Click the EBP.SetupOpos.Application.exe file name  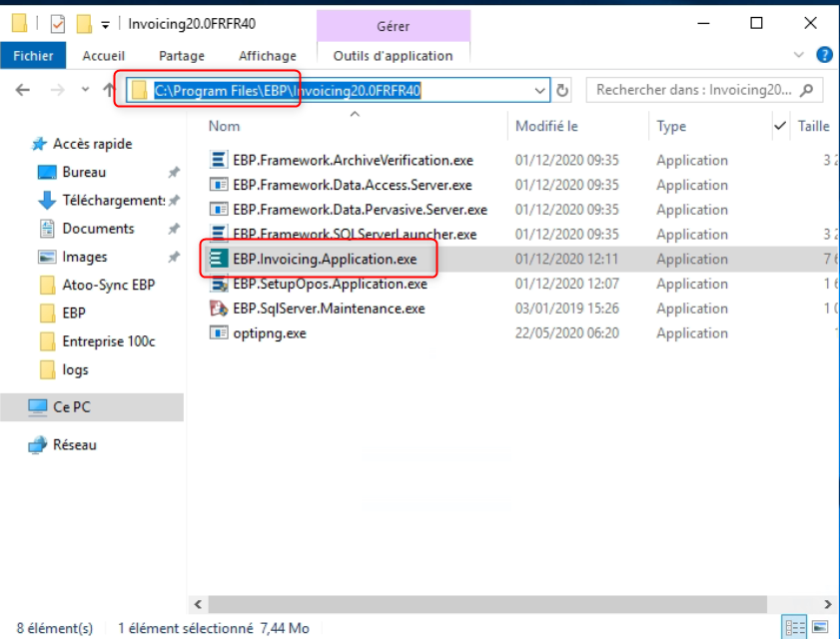click(x=330, y=284)
